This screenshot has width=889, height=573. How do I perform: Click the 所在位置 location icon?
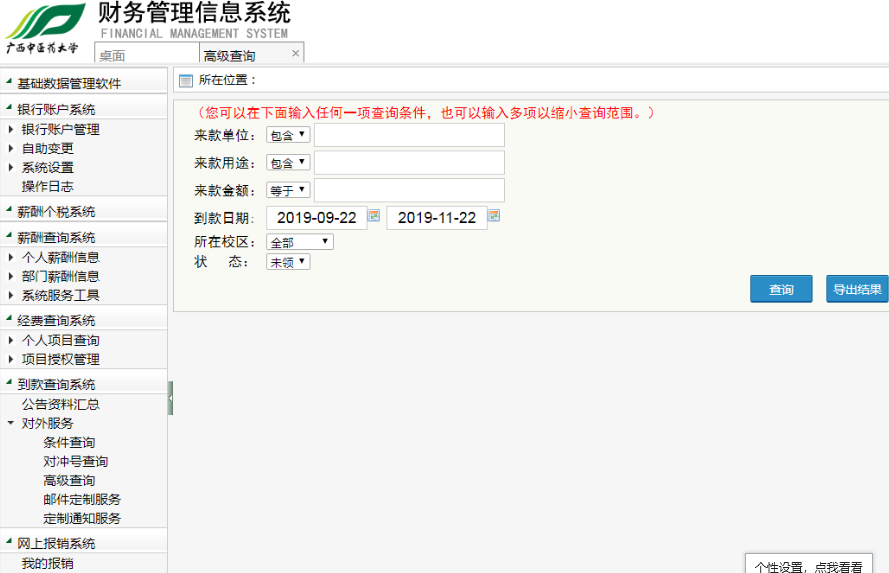(185, 80)
